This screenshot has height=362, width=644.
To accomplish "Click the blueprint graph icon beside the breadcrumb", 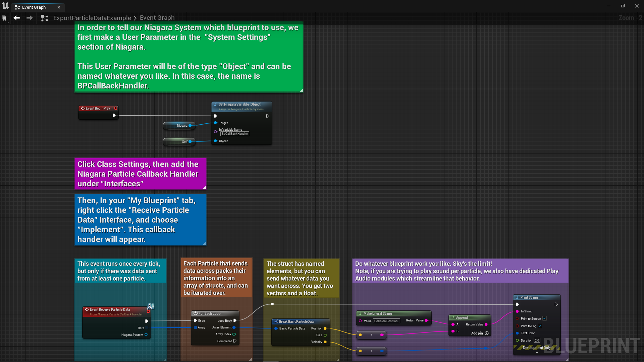I will tap(45, 18).
